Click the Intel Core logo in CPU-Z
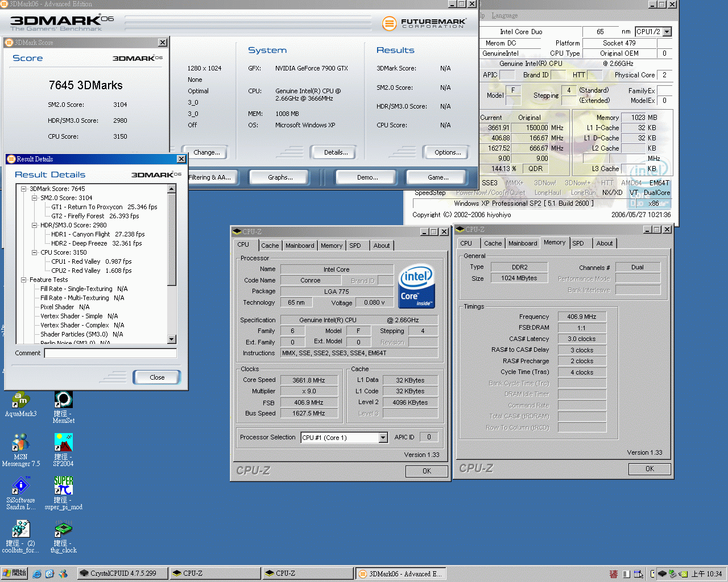The image size is (728, 582). click(417, 286)
